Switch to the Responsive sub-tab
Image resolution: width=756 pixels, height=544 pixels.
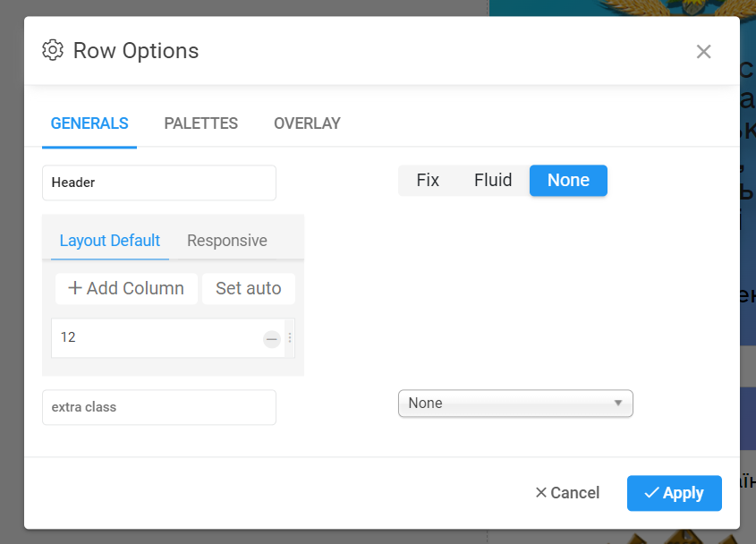227,241
